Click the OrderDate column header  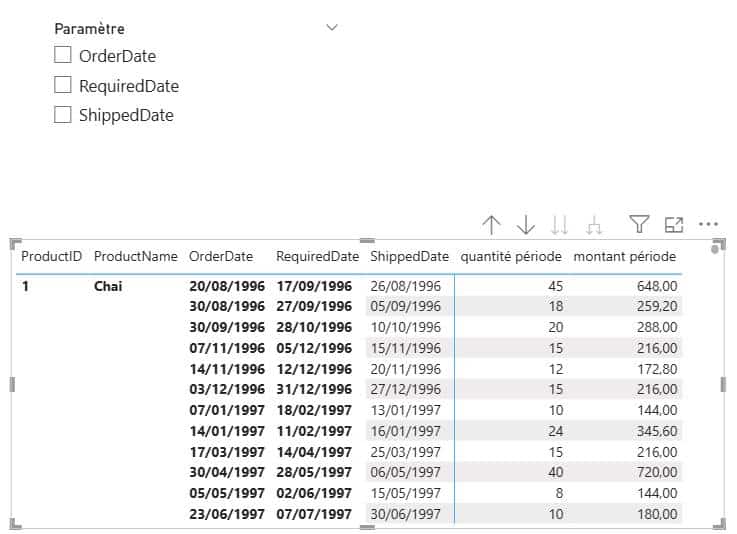(x=221, y=257)
